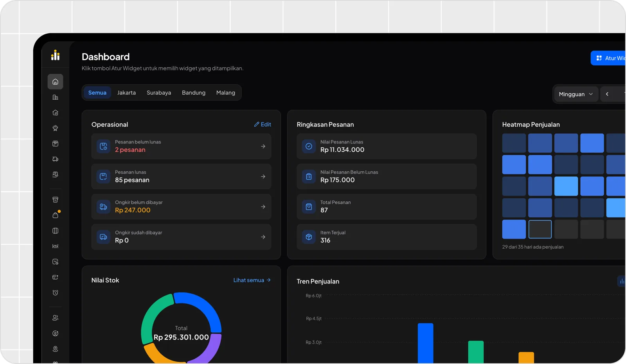The height and width of the screenshot is (364, 626).
Task: Open the hand-holding-box icon in the sidebar
Action: [x=55, y=174]
